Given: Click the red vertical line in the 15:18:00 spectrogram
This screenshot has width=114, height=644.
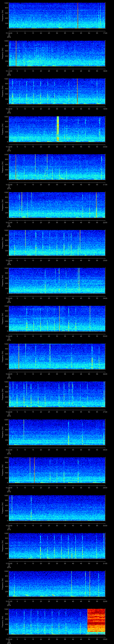Looking at the screenshot, I should pos(77,91).
